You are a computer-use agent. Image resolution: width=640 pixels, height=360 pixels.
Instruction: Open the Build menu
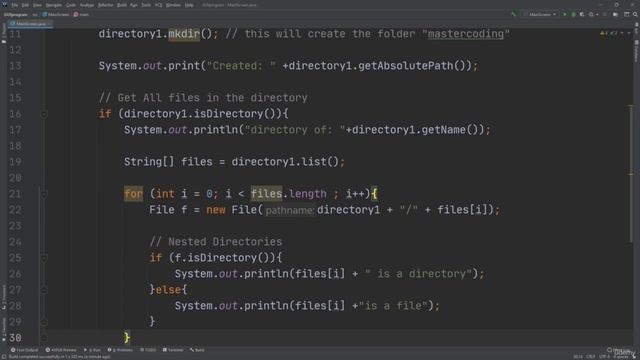click(122, 5)
